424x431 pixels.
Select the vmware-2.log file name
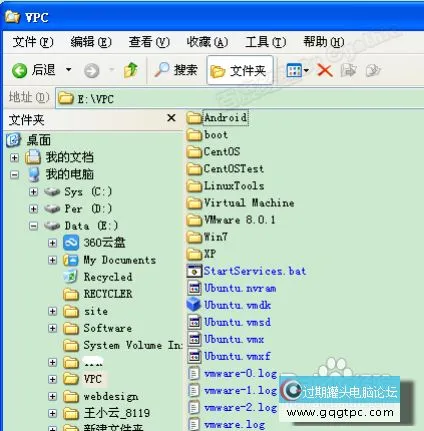coord(240,408)
